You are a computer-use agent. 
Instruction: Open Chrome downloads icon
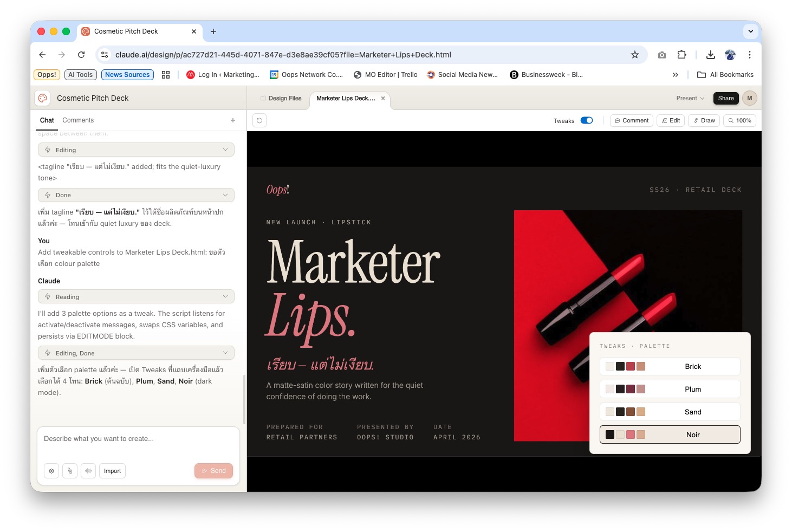point(711,55)
